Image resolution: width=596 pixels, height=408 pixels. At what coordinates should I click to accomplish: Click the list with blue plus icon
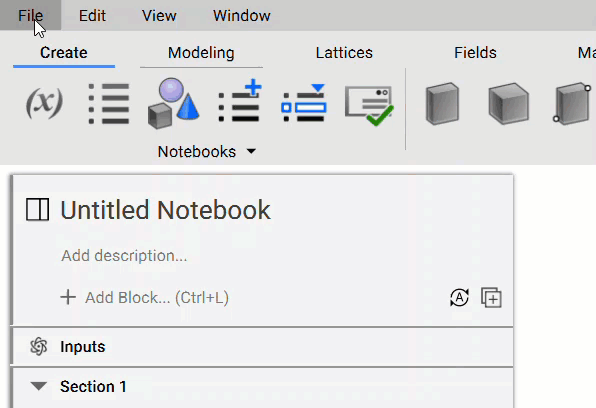click(x=240, y=101)
